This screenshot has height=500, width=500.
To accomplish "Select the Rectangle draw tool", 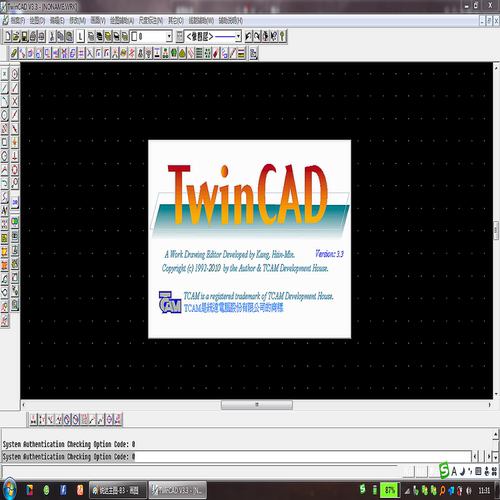I will (4, 143).
